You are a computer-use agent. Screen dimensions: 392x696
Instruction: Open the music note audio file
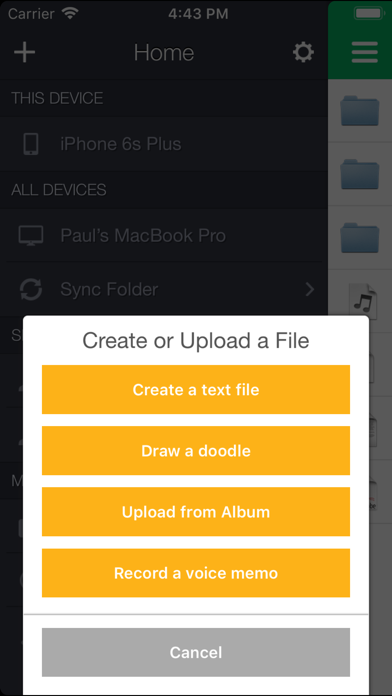[x=363, y=301]
